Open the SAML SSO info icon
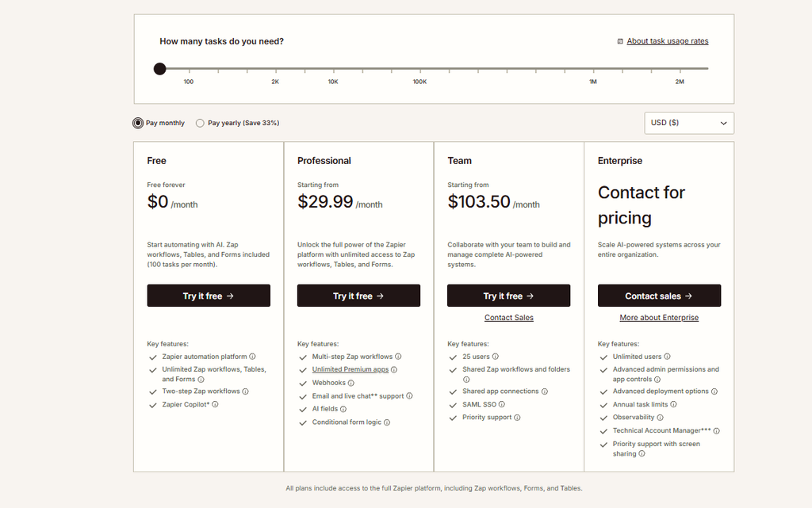The height and width of the screenshot is (508, 812). (x=502, y=404)
